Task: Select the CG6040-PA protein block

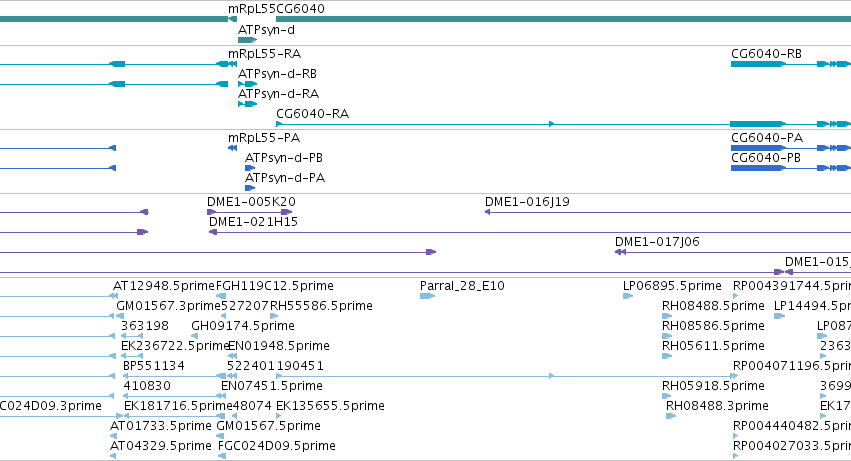Action: (758, 148)
